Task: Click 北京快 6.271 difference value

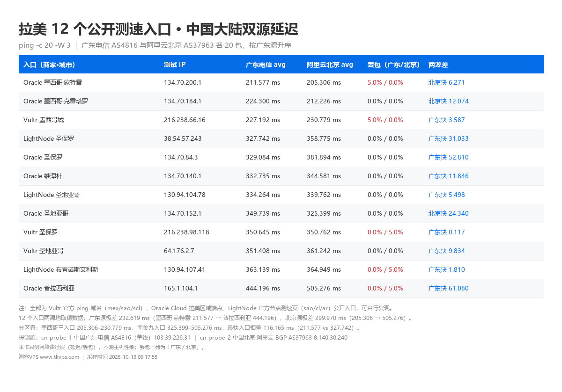Action: [x=446, y=82]
